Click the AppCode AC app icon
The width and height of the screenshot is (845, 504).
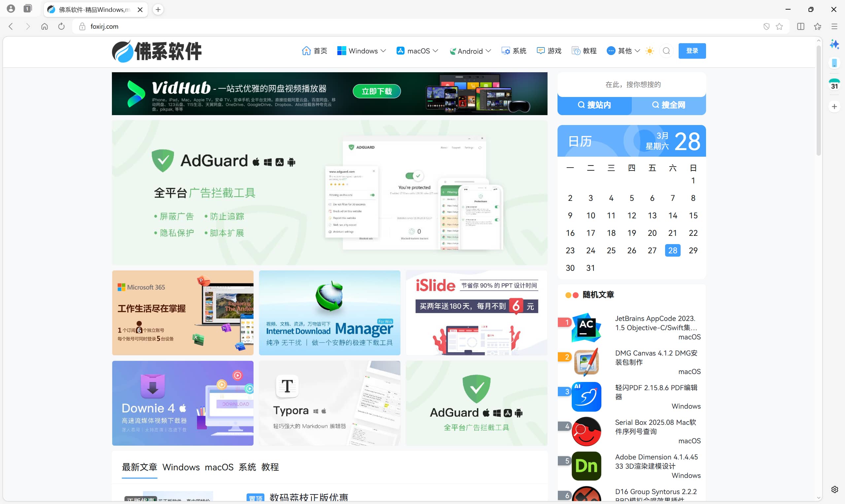point(586,328)
